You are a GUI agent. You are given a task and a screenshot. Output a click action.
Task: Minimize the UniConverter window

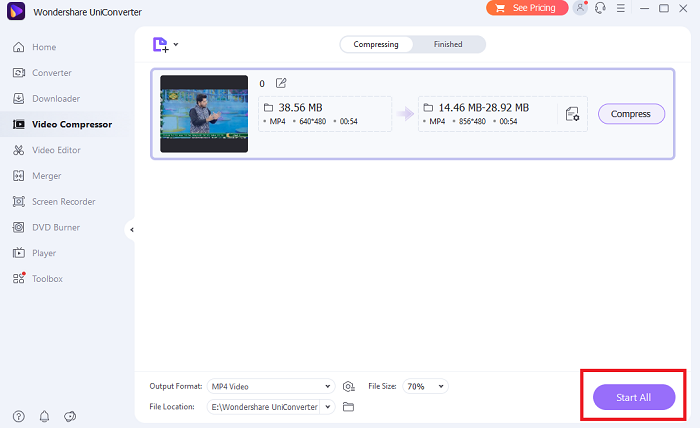(644, 8)
